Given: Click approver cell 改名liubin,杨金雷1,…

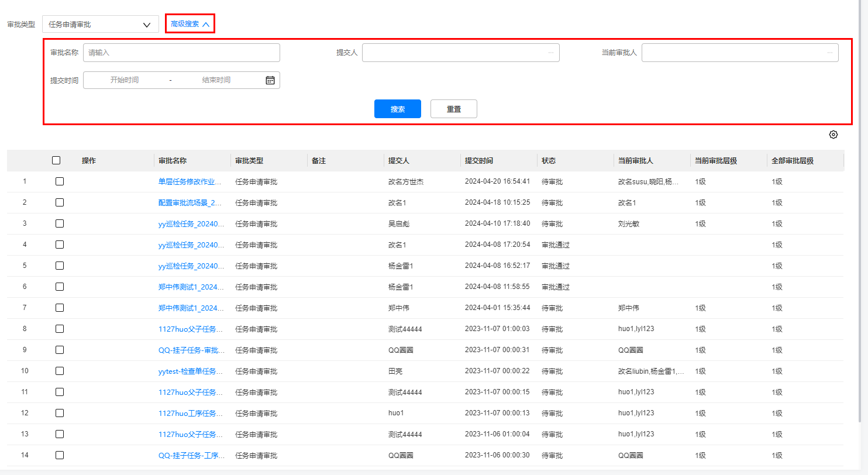Looking at the screenshot, I should pos(651,371).
